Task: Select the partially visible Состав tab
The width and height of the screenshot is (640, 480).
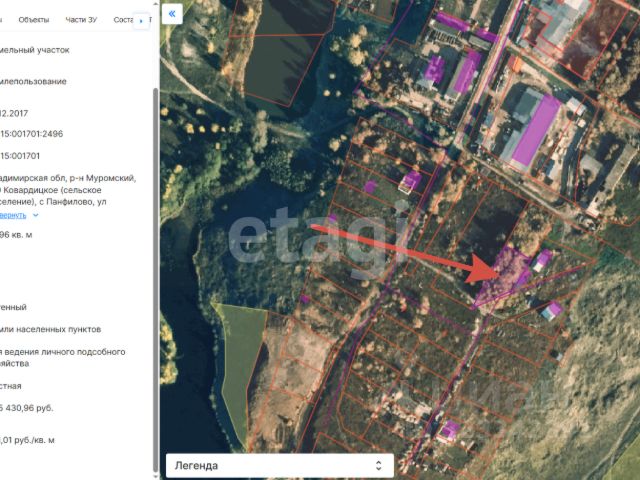Action: point(123,20)
